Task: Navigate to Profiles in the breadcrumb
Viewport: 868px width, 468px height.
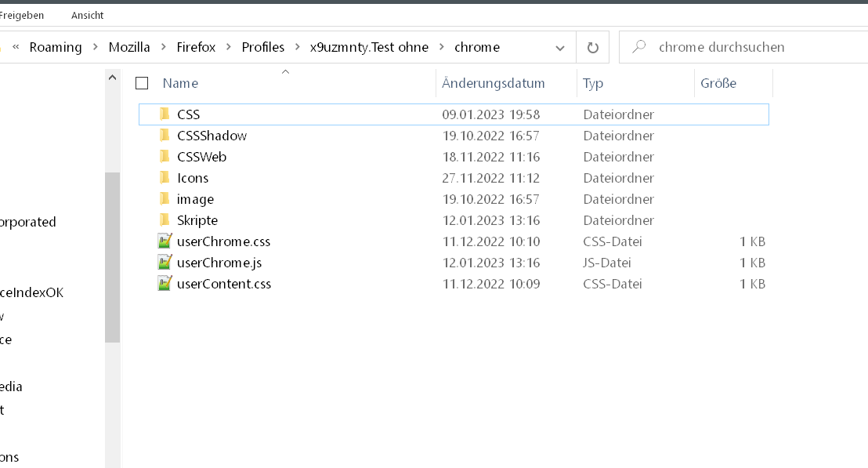Action: click(x=262, y=47)
